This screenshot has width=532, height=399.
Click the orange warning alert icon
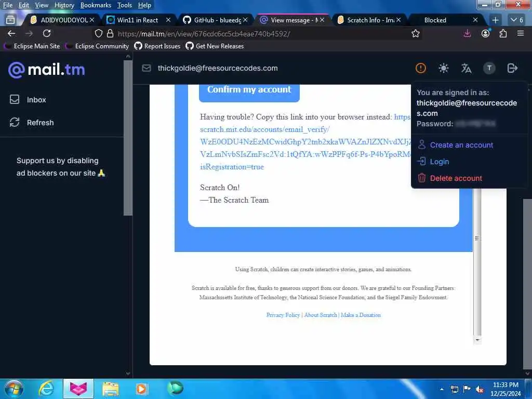coord(420,68)
